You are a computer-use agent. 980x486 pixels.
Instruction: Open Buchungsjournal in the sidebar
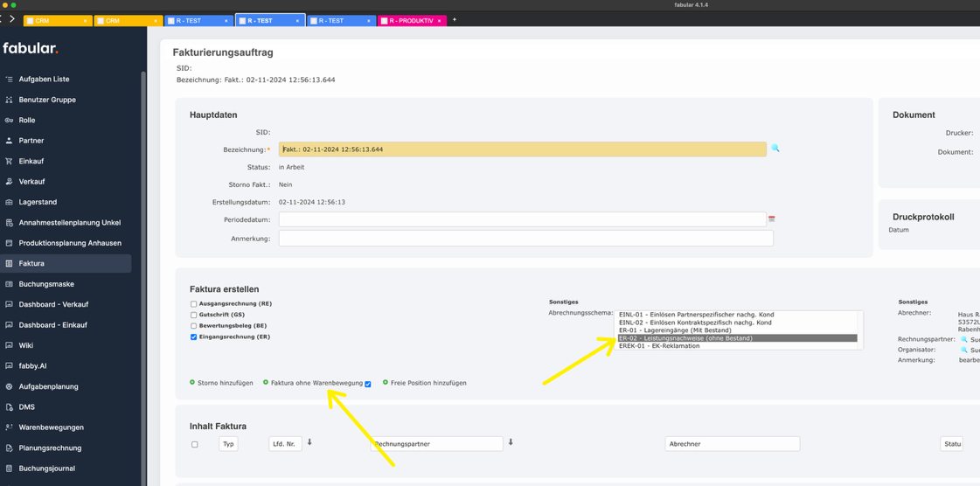pyautogui.click(x=46, y=469)
